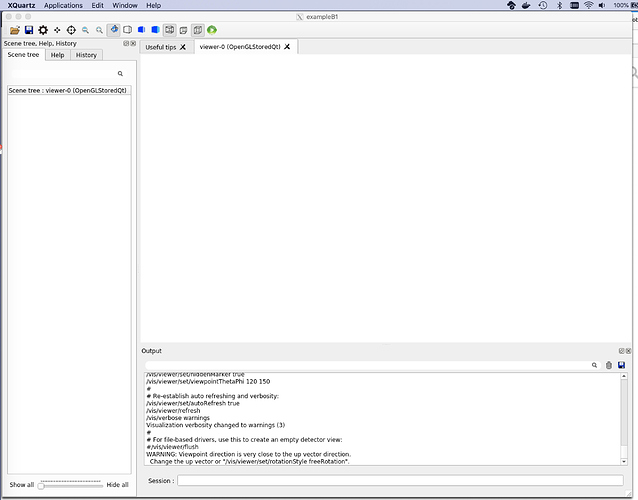The width and height of the screenshot is (638, 500).
Task: Click the Docker whale menu bar icon
Action: pyautogui.click(x=526, y=5)
